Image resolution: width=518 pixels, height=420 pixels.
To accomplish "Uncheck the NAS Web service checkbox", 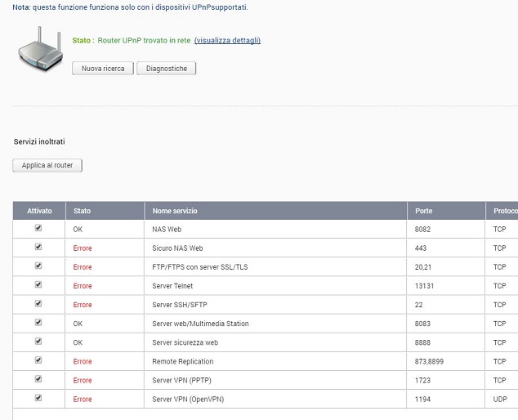I will (x=38, y=229).
